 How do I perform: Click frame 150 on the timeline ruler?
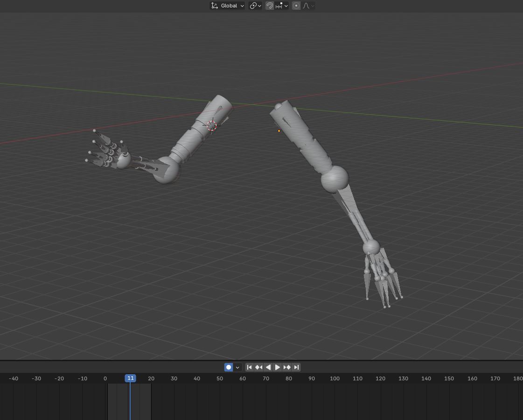[449, 378]
